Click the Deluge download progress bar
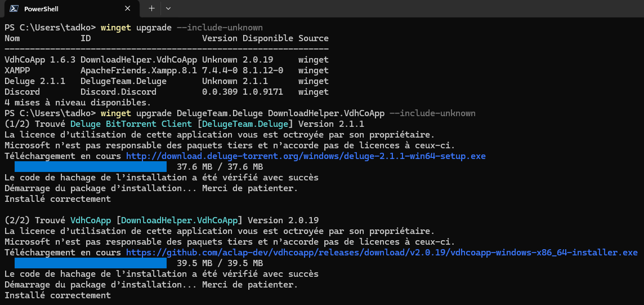Screen dimensions: 644x305 coord(91,167)
